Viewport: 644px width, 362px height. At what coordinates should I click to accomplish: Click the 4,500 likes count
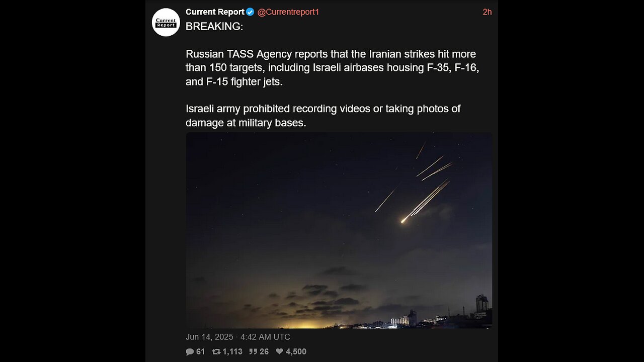click(296, 351)
